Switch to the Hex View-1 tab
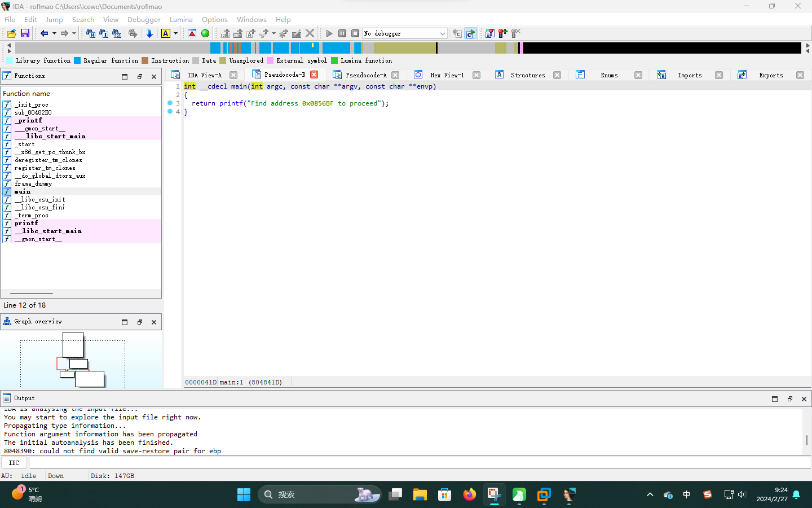Screen dimensions: 812x508 [x=447, y=75]
